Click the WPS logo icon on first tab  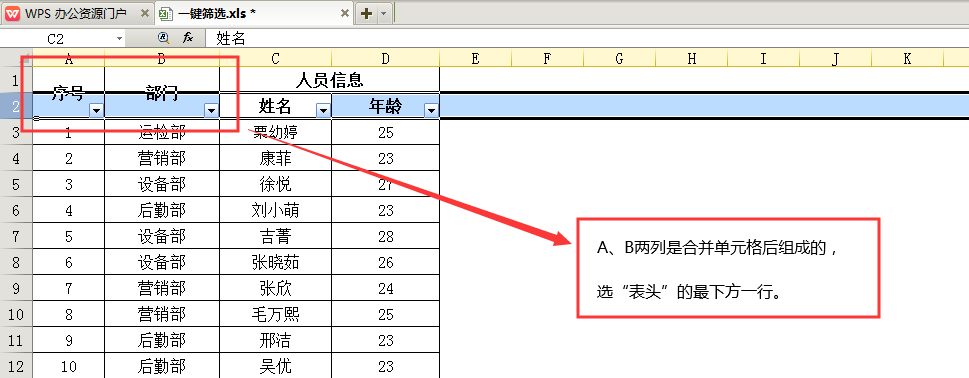pyautogui.click(x=12, y=13)
